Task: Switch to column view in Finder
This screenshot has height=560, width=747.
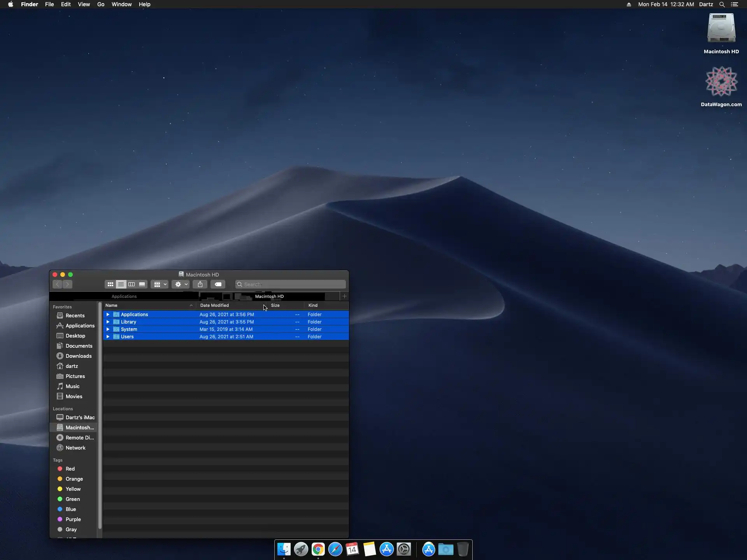Action: (x=132, y=284)
